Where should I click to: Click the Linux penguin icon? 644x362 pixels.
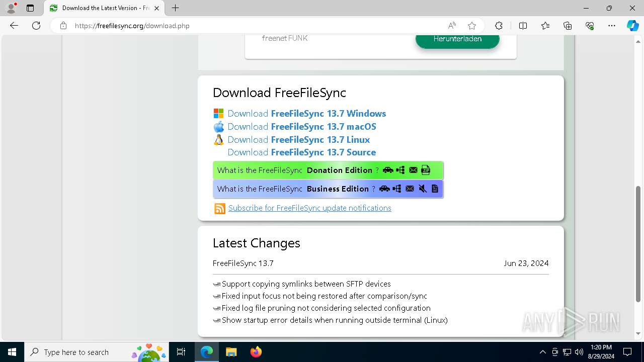pyautogui.click(x=218, y=140)
